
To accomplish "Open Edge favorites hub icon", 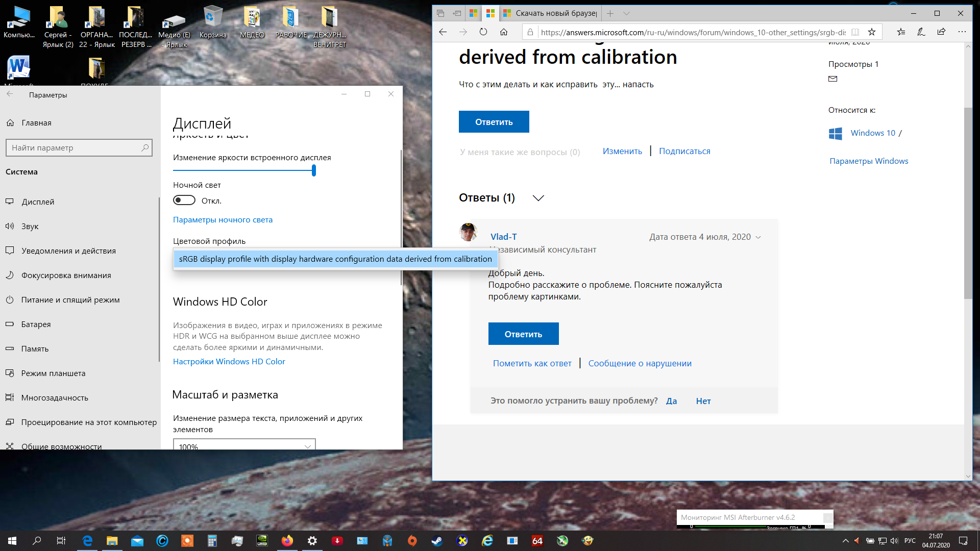I will tap(901, 32).
